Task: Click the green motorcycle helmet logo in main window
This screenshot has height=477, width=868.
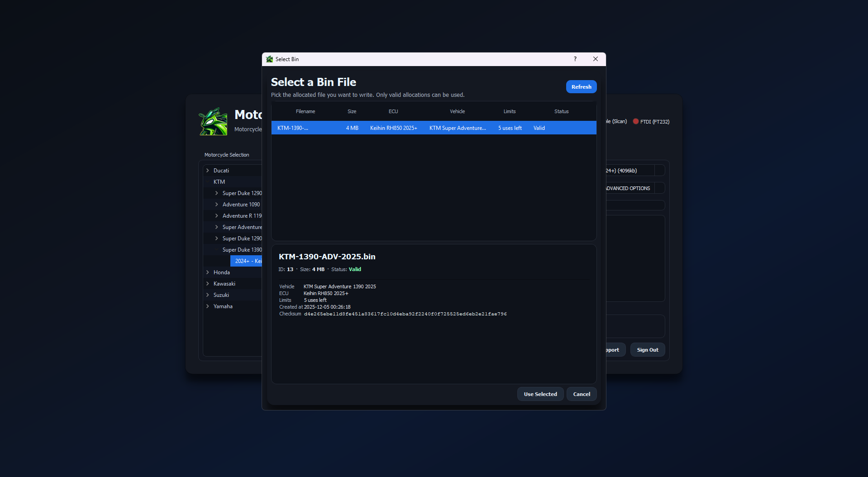Action: [213, 121]
